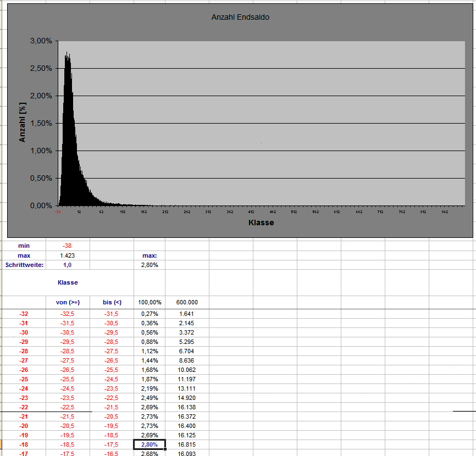The height and width of the screenshot is (456, 476).
Task: Select von cell -17,5
Action: click(68, 453)
